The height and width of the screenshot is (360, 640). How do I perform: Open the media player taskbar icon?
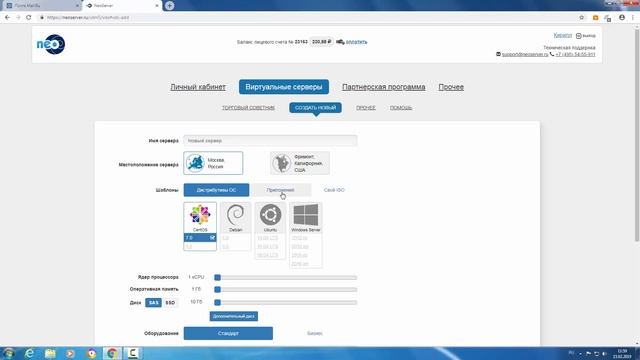[71, 353]
